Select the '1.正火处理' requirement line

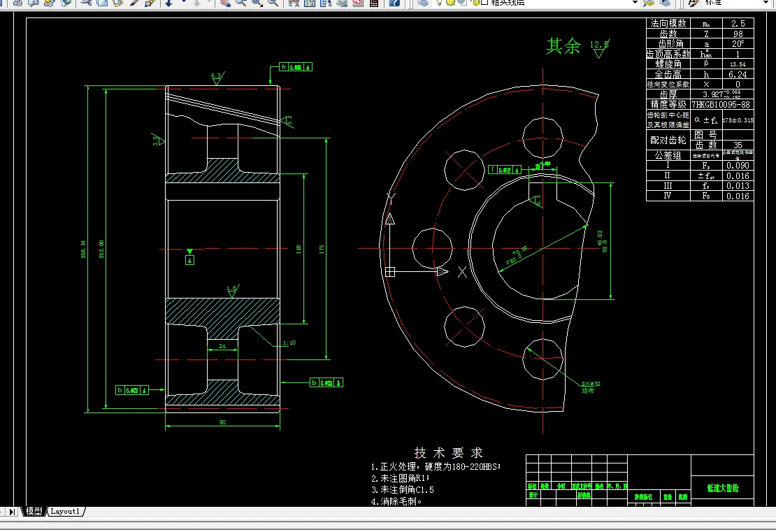coord(436,467)
